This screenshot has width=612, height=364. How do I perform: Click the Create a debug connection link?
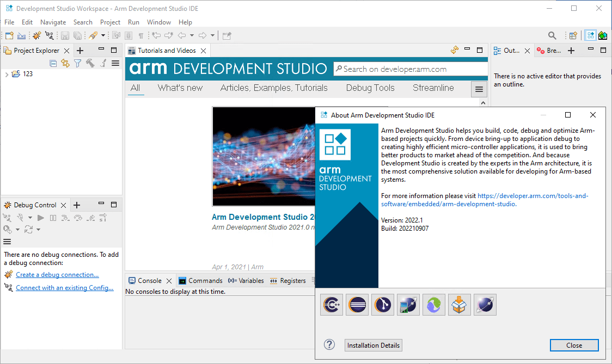[57, 275]
